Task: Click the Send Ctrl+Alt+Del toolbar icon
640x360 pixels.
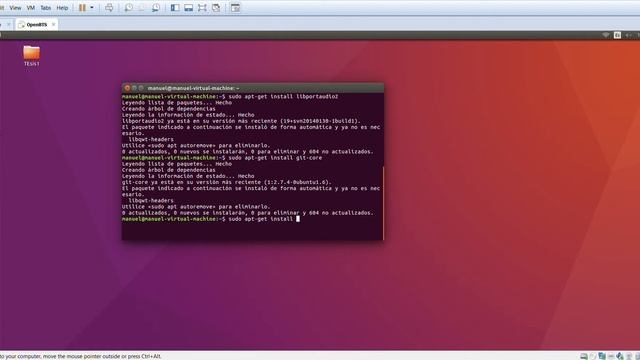Action: [109, 8]
